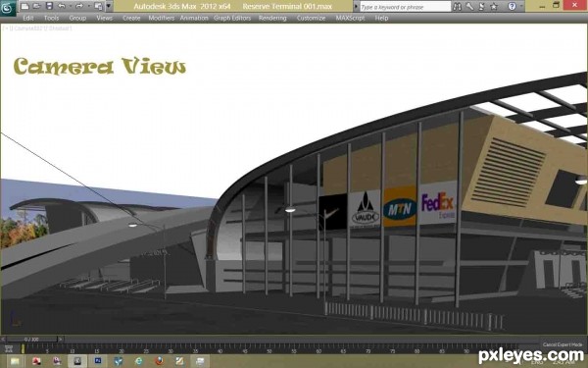
Task: Click the Open File icon
Action: [x=37, y=6]
